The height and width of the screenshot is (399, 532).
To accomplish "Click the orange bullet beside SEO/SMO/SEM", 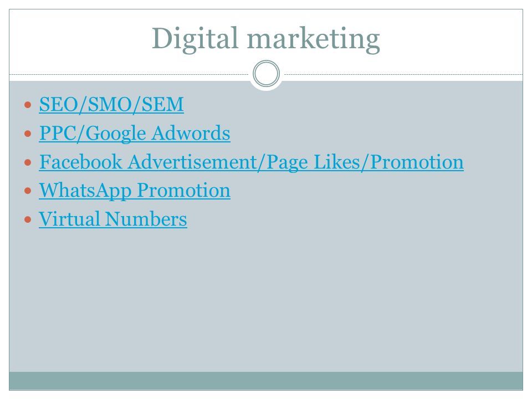I will coord(28,105).
